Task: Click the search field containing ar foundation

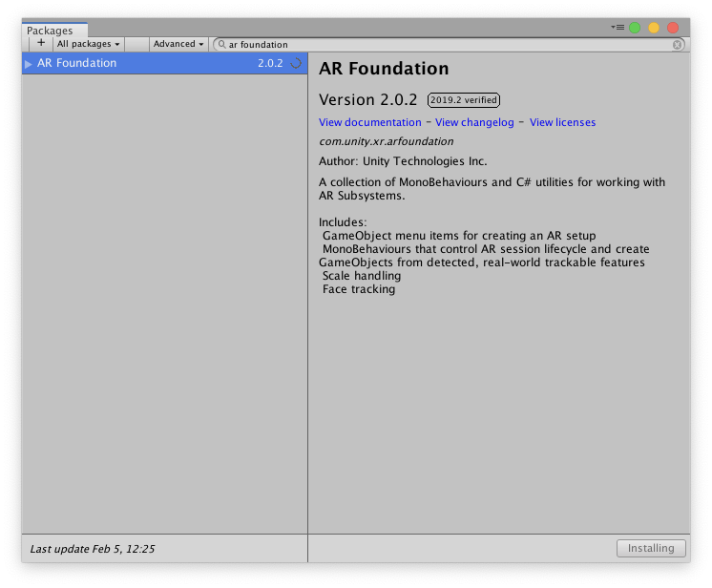Action: click(x=449, y=45)
